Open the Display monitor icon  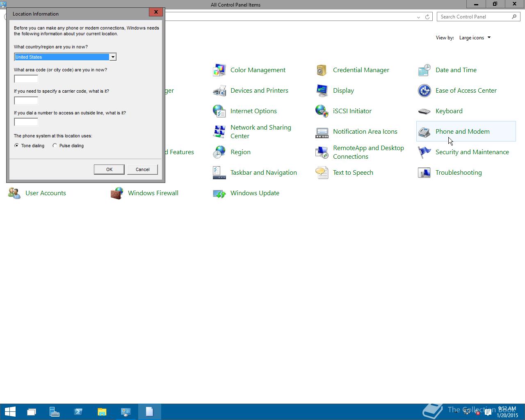pyautogui.click(x=322, y=91)
